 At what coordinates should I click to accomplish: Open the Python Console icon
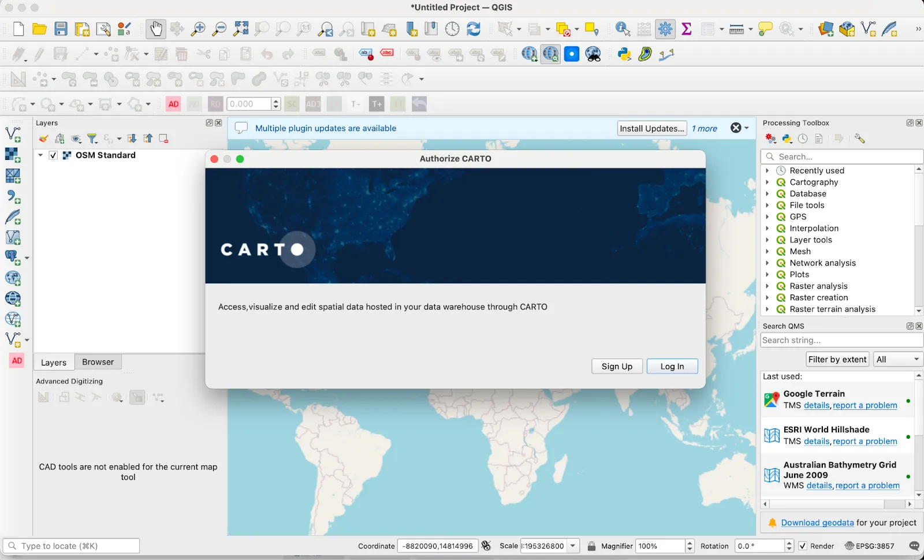[624, 54]
